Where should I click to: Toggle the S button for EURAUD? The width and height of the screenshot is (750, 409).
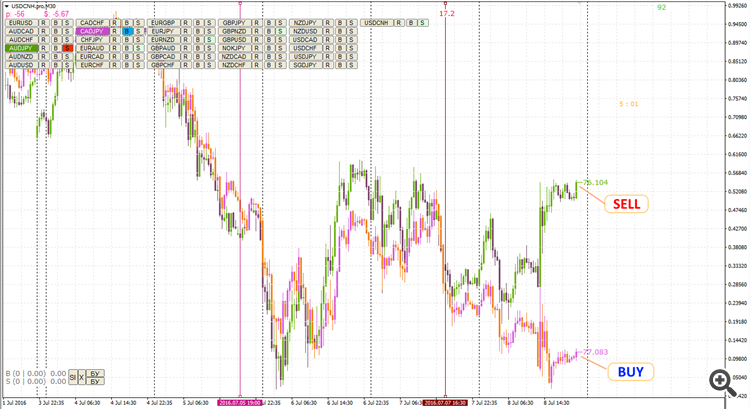pos(138,48)
